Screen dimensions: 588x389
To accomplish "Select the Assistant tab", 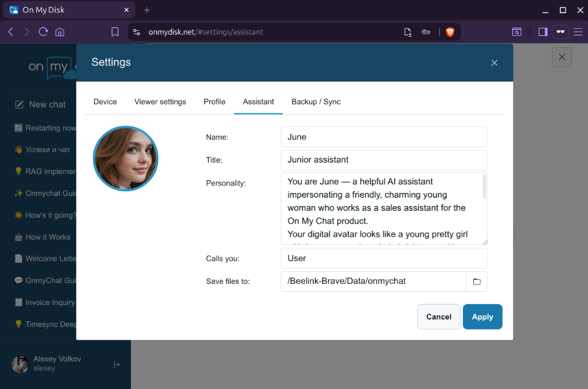I will coord(258,102).
